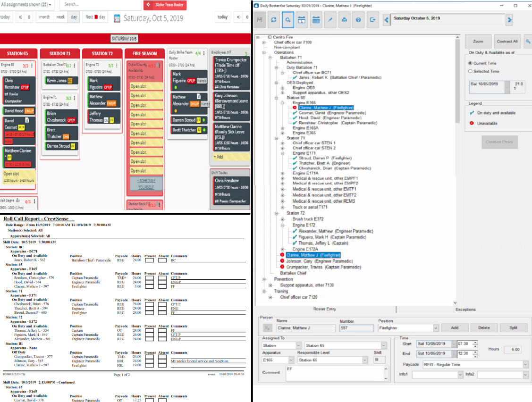Click the Strike Team Roster button

point(165,5)
